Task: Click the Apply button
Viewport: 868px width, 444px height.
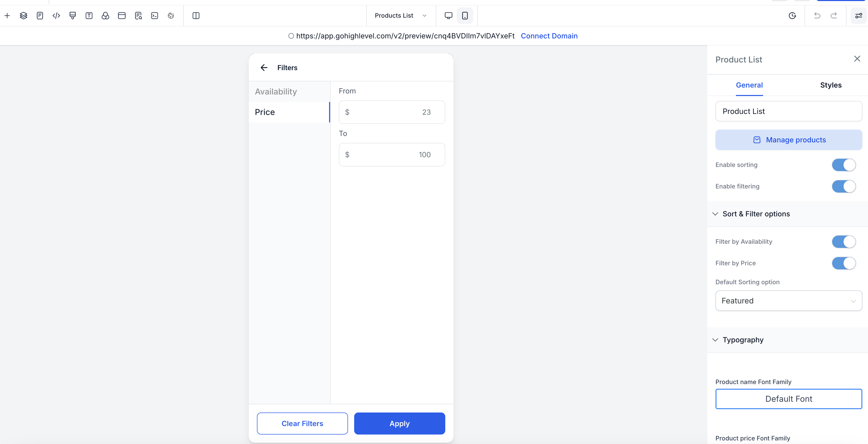Action: (399, 424)
